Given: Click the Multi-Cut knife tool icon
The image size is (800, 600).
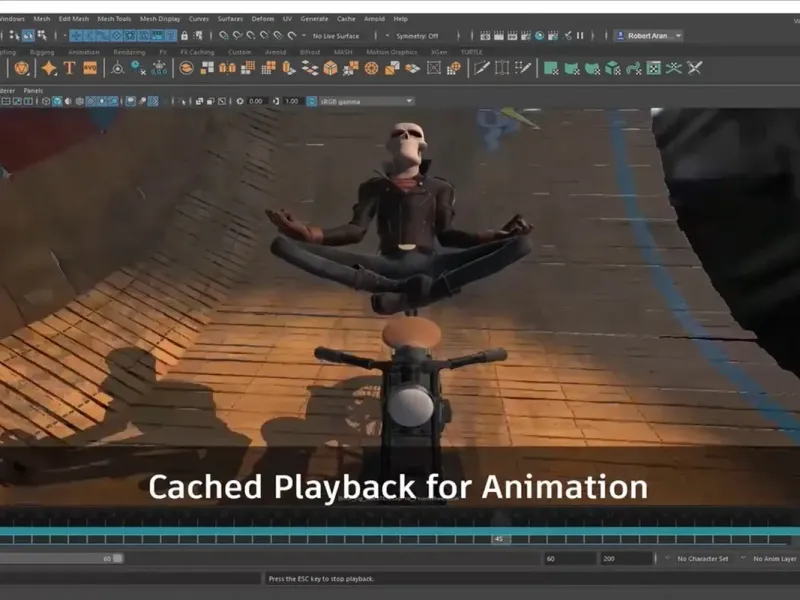Looking at the screenshot, I should tap(481, 68).
